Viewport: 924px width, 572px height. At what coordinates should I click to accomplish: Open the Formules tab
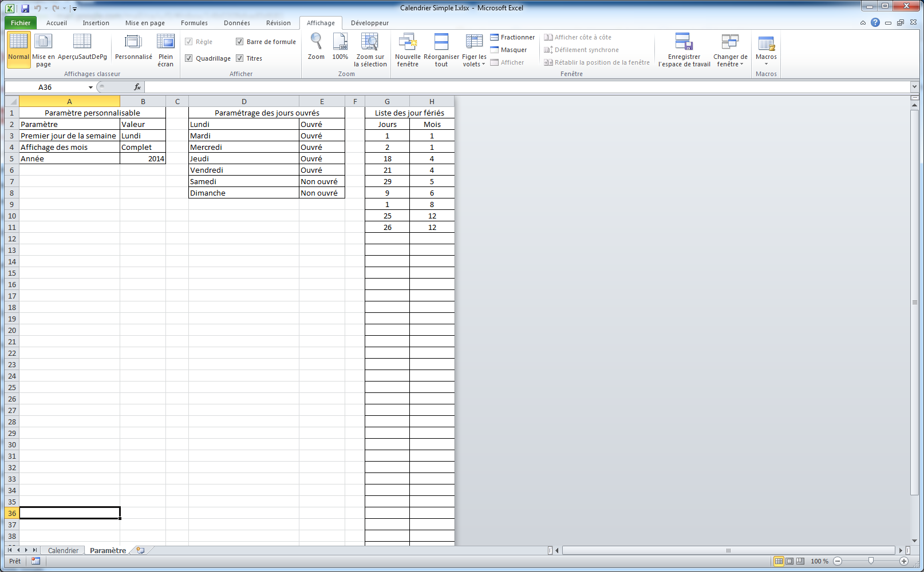pos(194,23)
